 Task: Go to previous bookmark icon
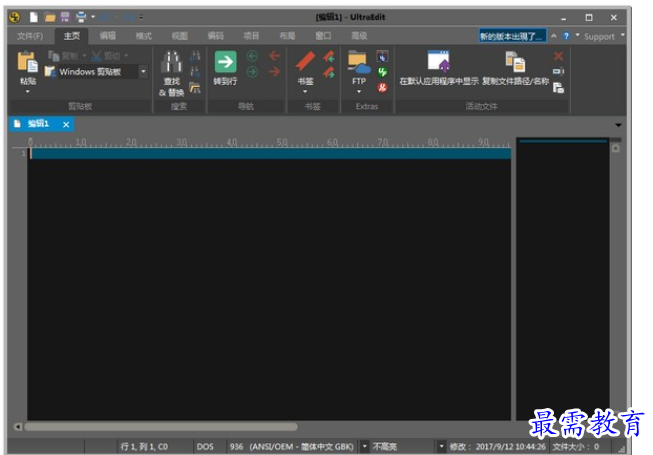pyautogui.click(x=329, y=56)
